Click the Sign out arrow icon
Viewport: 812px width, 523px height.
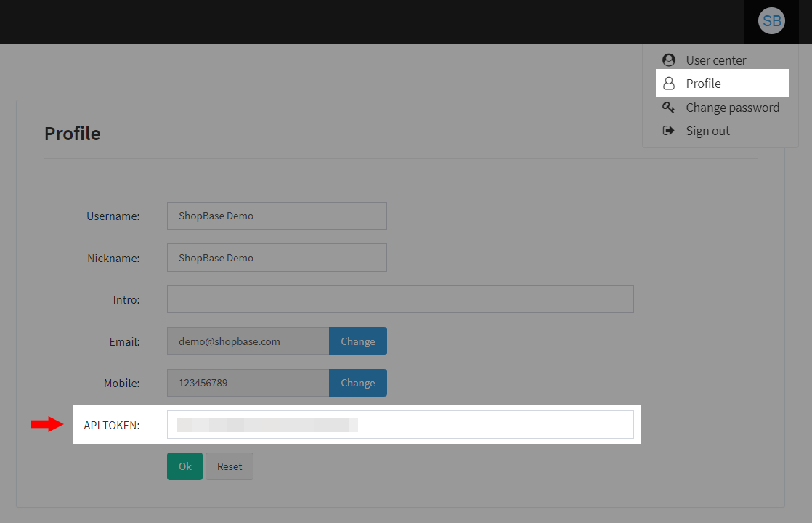pos(668,131)
